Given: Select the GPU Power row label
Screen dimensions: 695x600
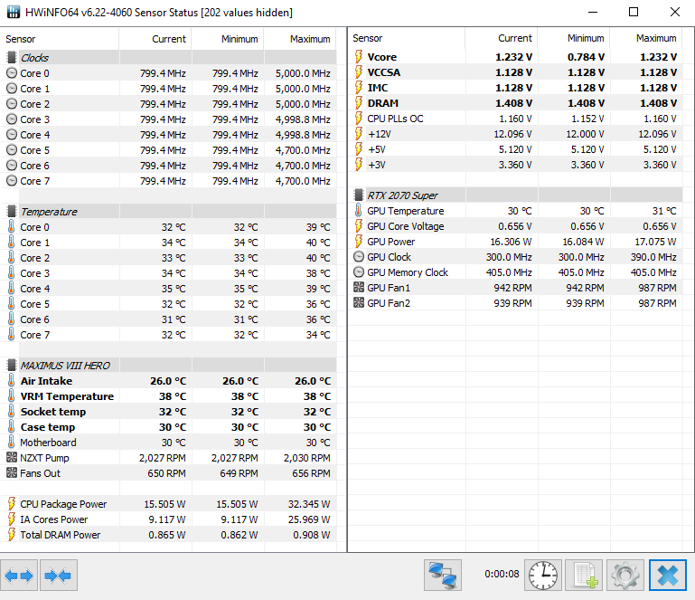Looking at the screenshot, I should click(391, 242).
